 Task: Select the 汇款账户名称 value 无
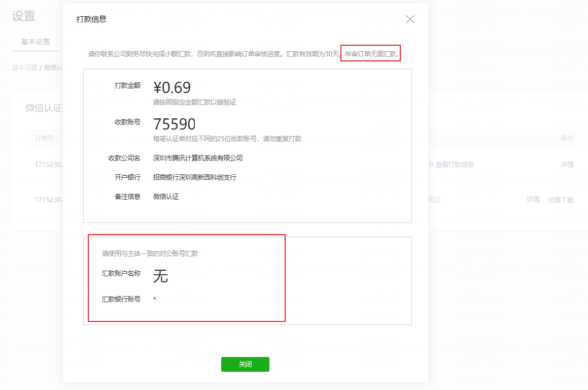click(160, 276)
